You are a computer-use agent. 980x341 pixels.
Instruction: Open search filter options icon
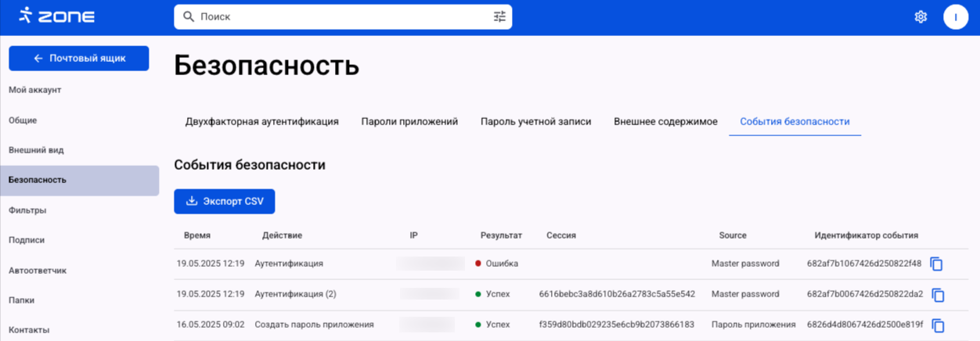[x=499, y=16]
